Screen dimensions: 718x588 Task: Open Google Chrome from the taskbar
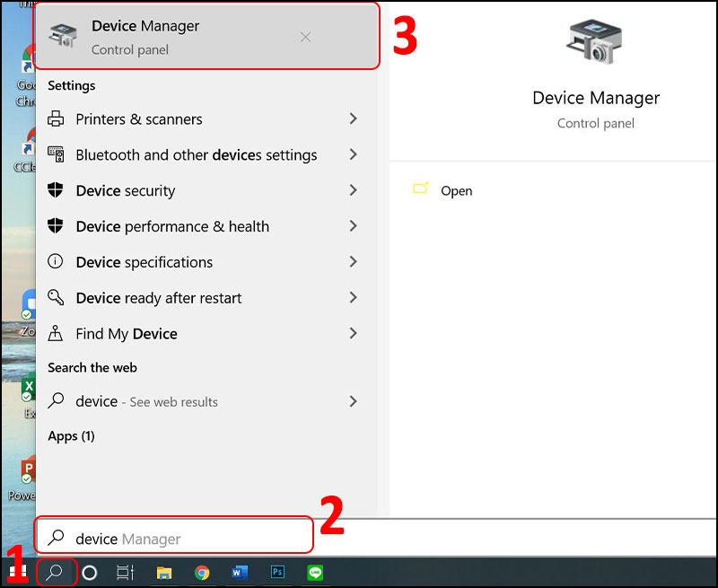pyautogui.click(x=201, y=572)
